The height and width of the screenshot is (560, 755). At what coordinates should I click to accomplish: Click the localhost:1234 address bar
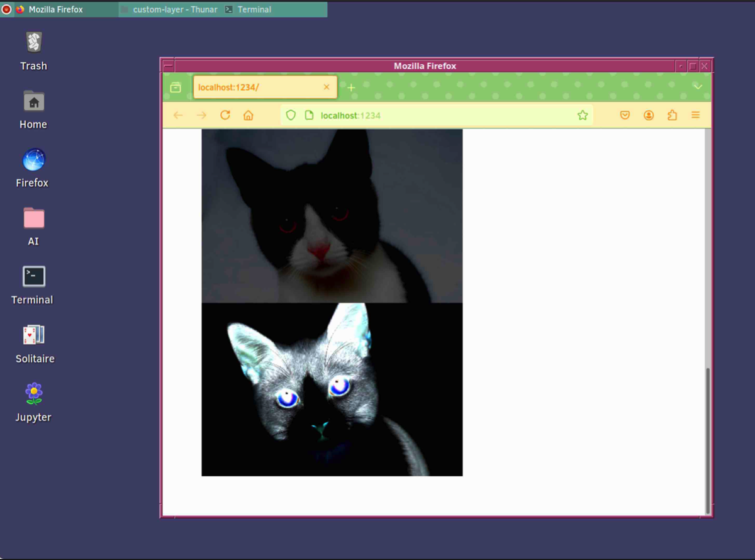point(440,115)
